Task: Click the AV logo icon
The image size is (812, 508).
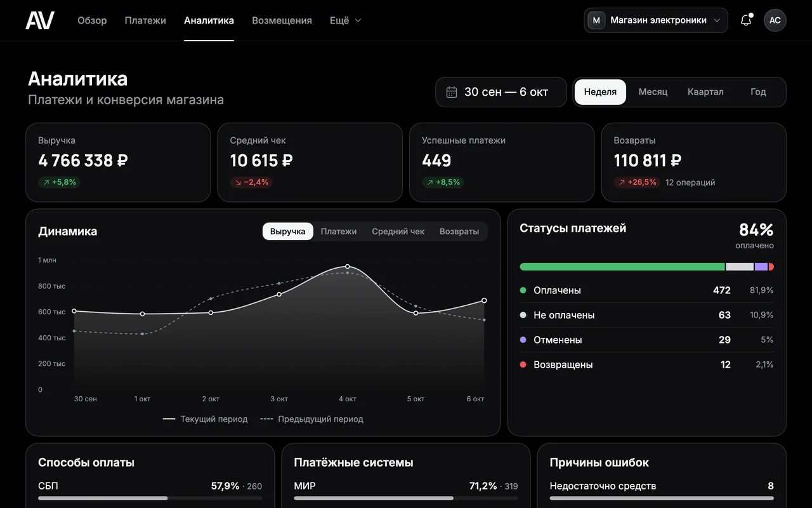Action: (40, 20)
